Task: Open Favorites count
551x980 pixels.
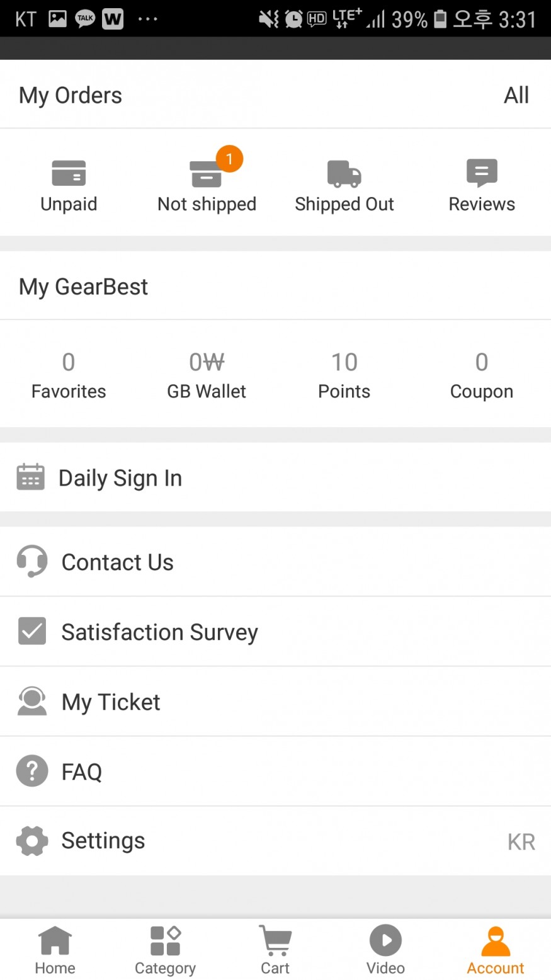Action: point(69,375)
